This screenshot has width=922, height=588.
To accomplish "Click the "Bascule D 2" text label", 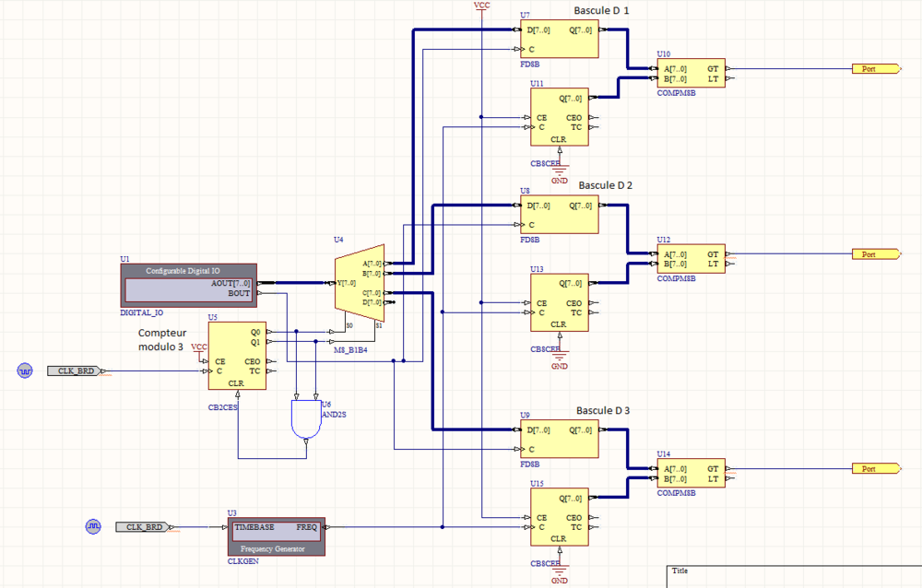I will [606, 185].
